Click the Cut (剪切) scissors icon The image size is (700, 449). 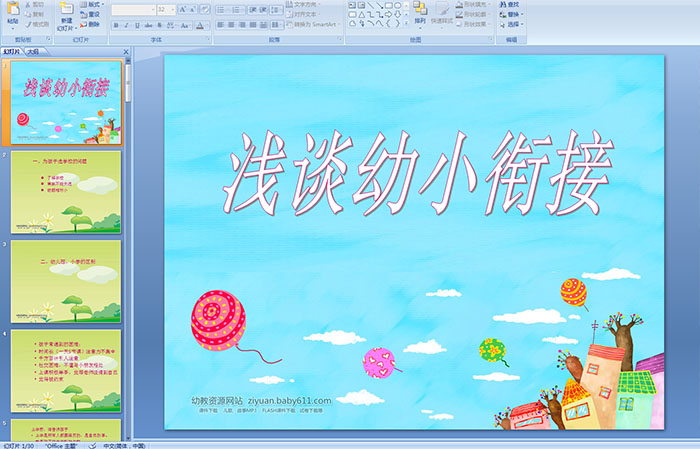pyautogui.click(x=29, y=4)
